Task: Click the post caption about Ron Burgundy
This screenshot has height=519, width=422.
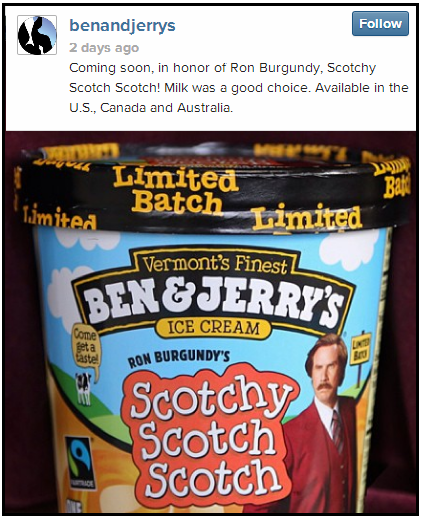Action: (239, 88)
